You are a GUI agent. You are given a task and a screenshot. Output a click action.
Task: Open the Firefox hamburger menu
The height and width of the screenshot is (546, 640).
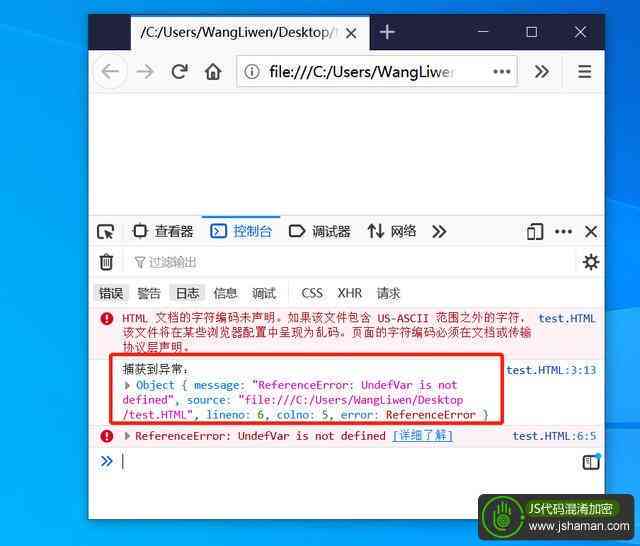pos(584,72)
